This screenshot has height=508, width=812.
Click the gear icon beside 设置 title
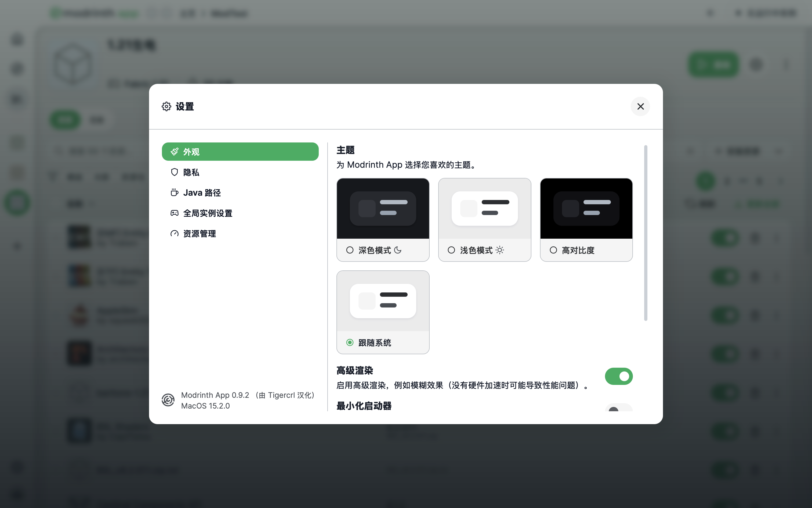166,106
